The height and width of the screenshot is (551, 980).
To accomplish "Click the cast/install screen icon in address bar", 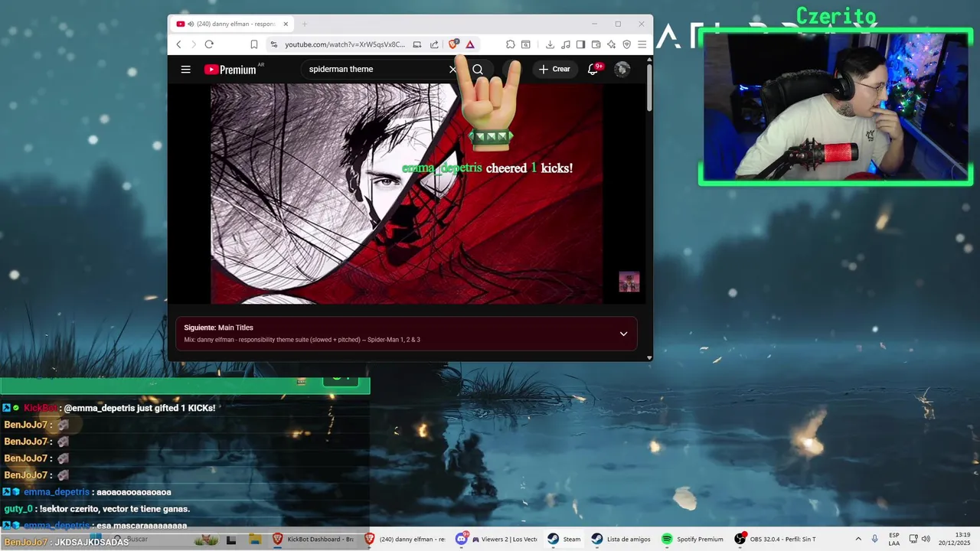I will (x=417, y=44).
